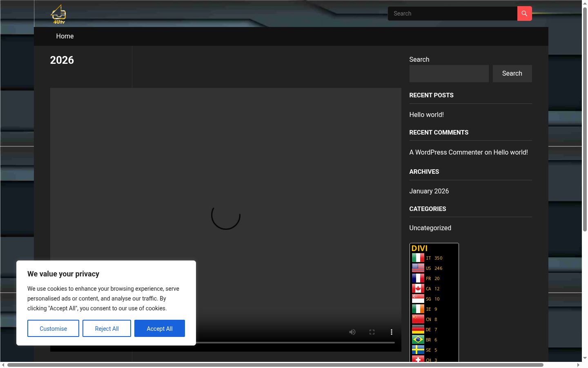Click the IT 350 visitor count
588x368 pixels.
pos(434,258)
